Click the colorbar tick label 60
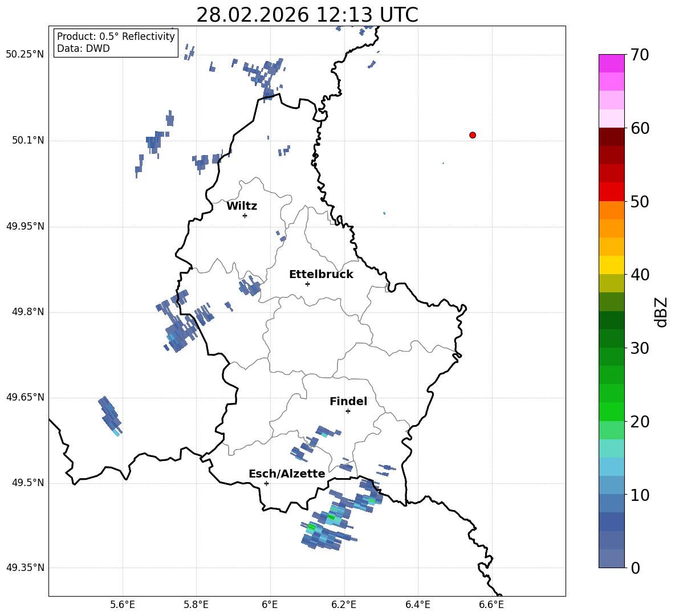This screenshot has height=616, width=675. pos(640,128)
